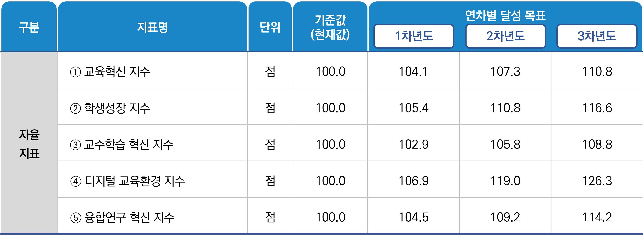
Task: Click the ② 학생성장 지수 row label
Action: coord(110,108)
